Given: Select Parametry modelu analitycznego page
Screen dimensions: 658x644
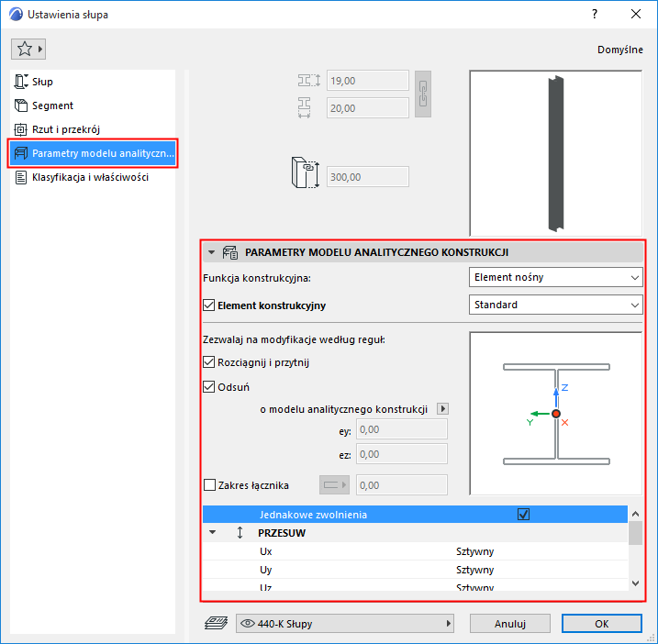Looking at the screenshot, I should point(94,153).
